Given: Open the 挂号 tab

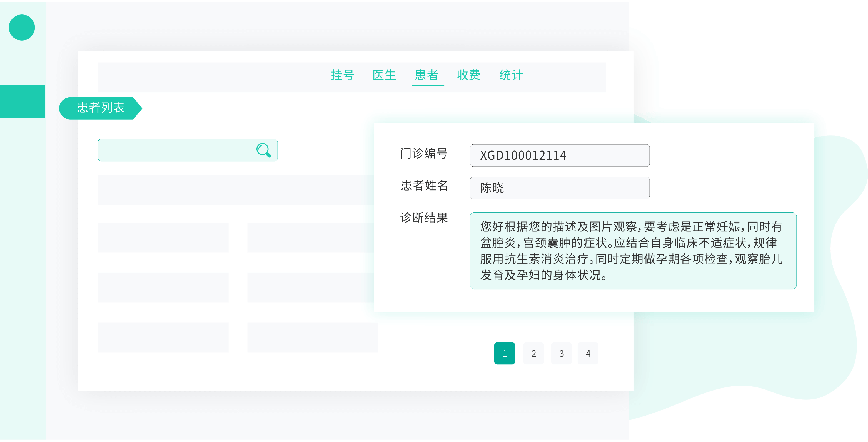Looking at the screenshot, I should click(x=342, y=75).
